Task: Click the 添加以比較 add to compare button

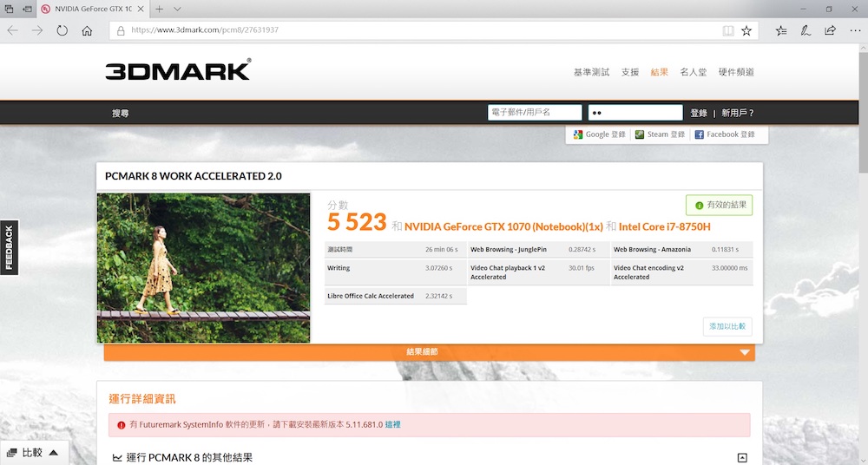Action: 727,326
